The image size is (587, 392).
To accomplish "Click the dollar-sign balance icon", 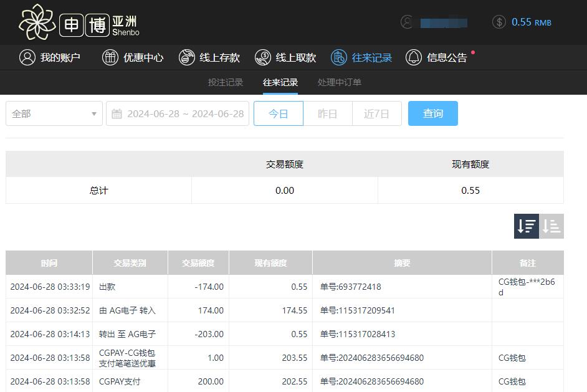I will (499, 22).
